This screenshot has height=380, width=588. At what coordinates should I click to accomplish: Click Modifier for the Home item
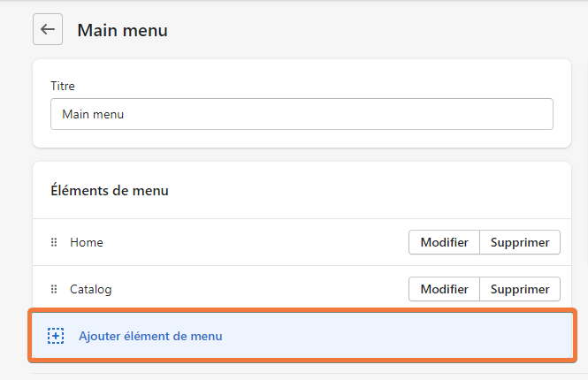point(445,242)
